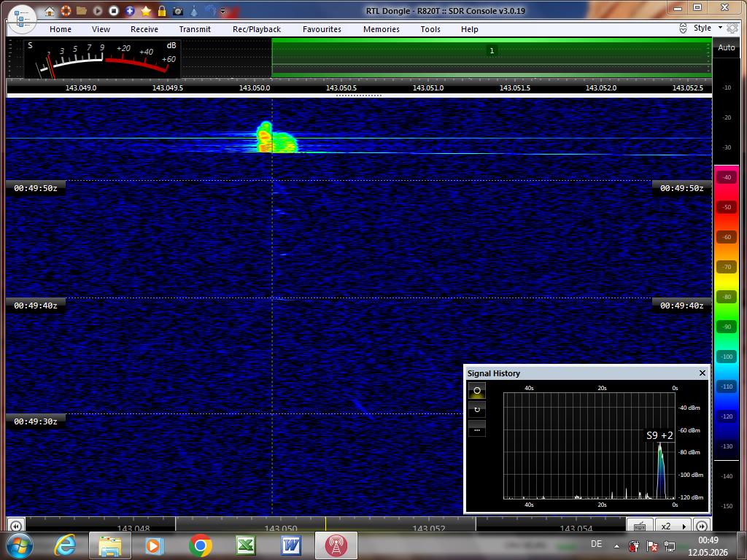The image size is (747, 560).
Task: Open the media player taskbar icon
Action: (x=155, y=545)
